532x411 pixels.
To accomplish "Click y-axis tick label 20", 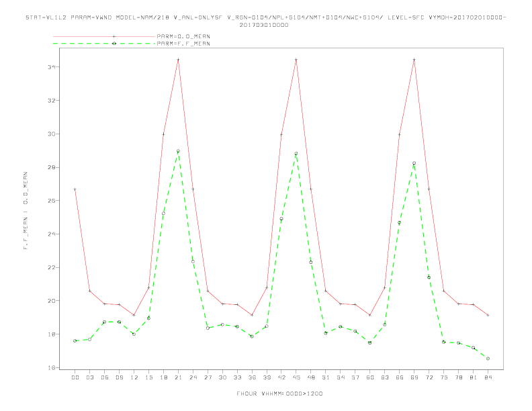I will (x=52, y=301).
